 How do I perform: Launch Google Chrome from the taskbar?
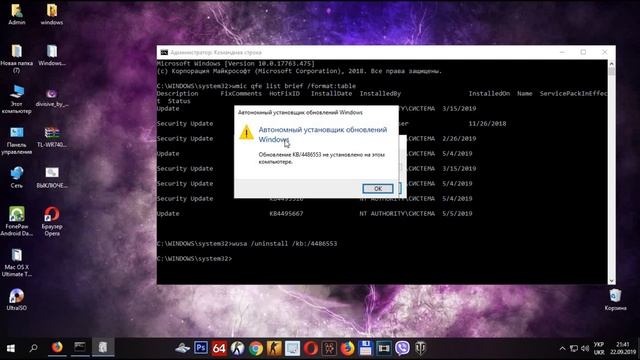tap(256, 349)
